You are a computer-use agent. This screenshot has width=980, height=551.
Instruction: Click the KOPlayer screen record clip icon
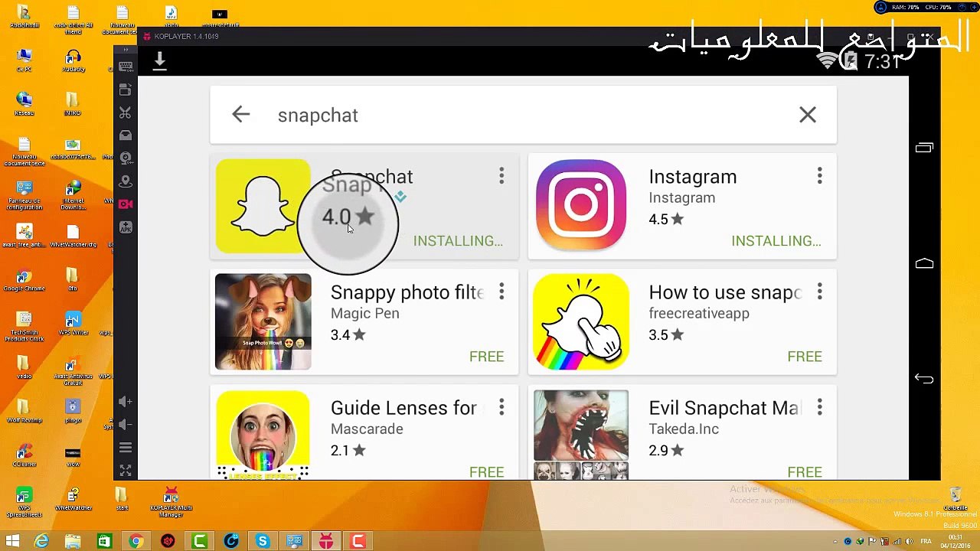pos(126,90)
